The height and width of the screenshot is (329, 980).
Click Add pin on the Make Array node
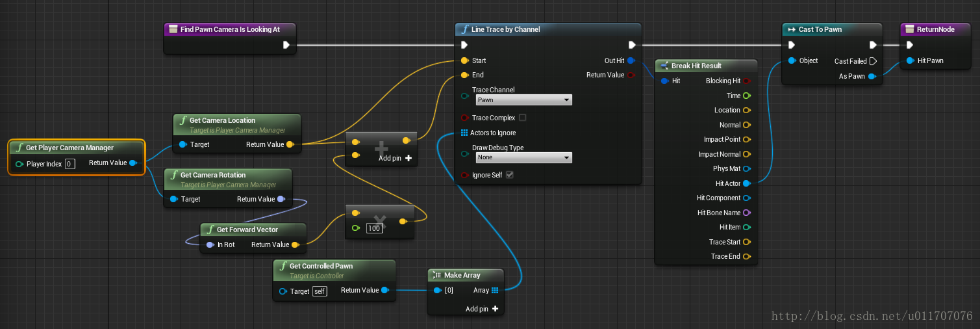482,309
